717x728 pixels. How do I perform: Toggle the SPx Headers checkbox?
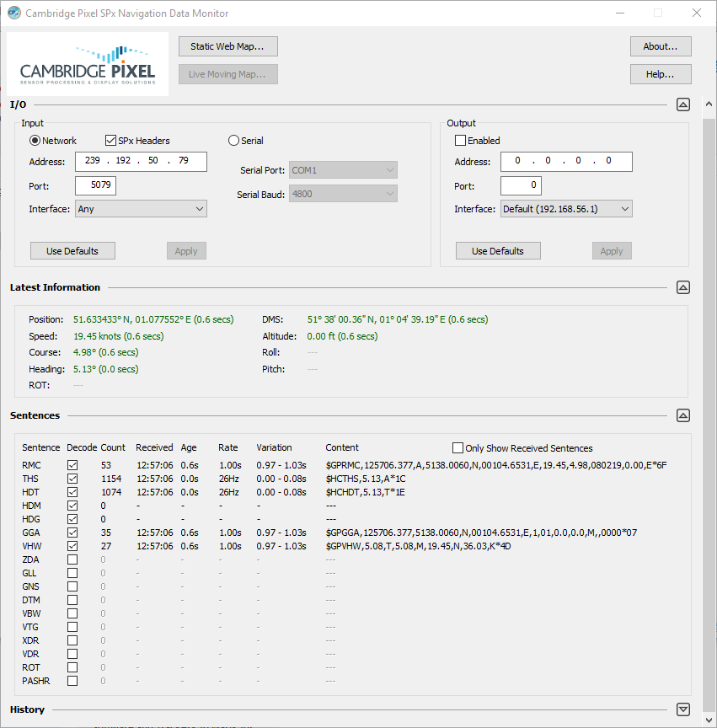click(x=110, y=141)
